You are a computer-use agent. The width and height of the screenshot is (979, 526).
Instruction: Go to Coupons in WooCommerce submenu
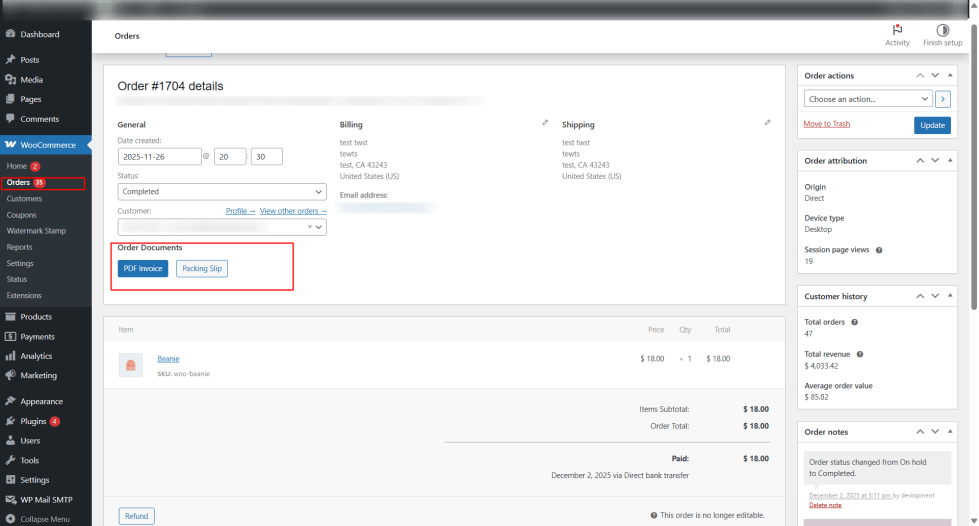21,215
